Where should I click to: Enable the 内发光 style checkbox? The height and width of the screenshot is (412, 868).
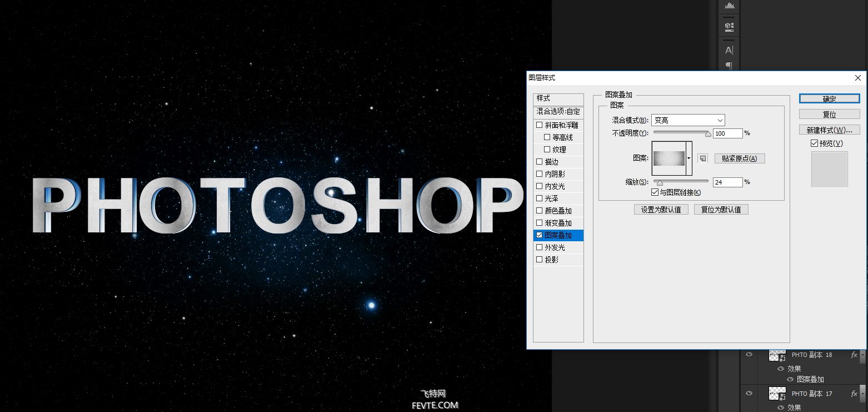[x=539, y=186]
